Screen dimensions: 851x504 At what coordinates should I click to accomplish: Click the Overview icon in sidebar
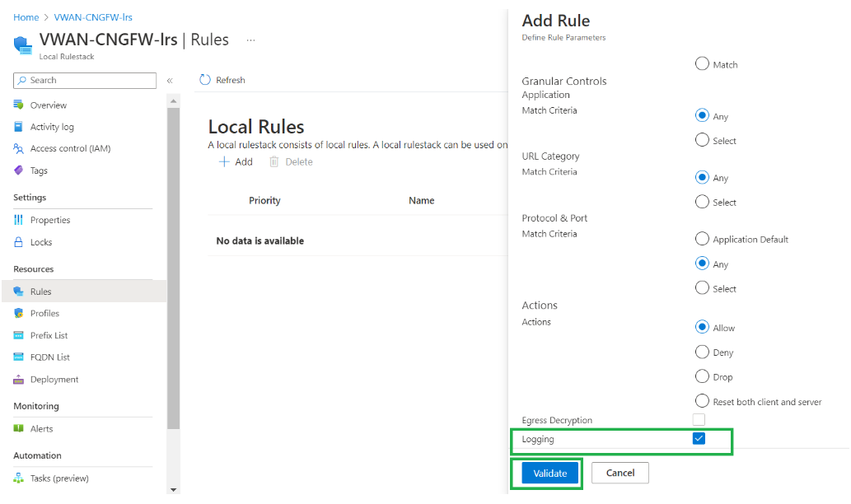click(19, 105)
